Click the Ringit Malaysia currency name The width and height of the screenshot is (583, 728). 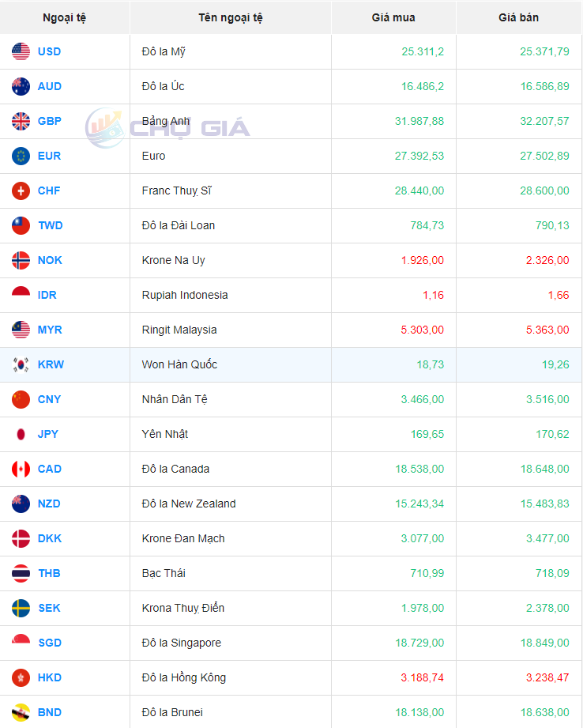pos(179,330)
